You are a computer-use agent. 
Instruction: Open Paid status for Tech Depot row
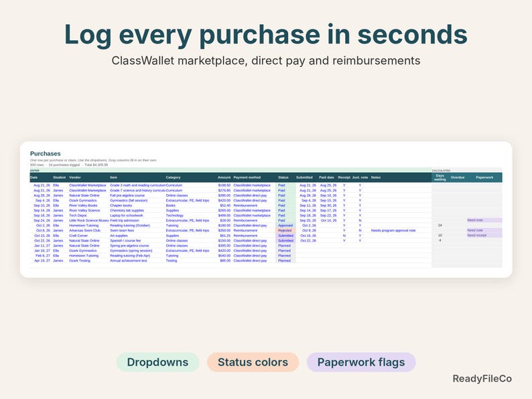click(x=285, y=216)
